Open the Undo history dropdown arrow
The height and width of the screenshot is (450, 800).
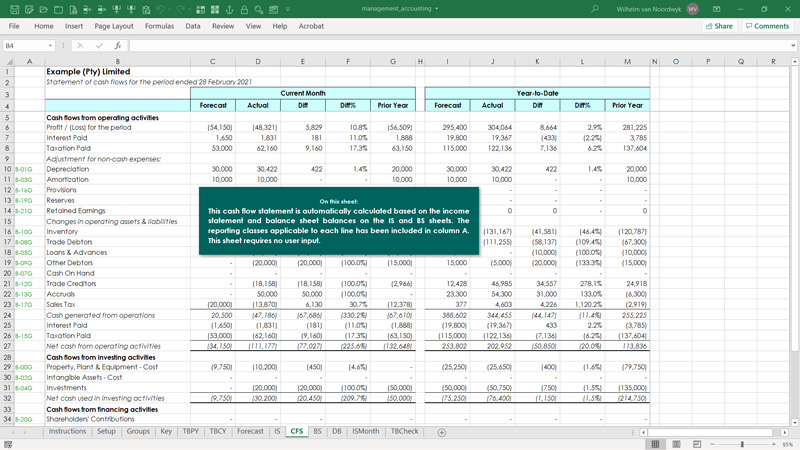tap(169, 10)
